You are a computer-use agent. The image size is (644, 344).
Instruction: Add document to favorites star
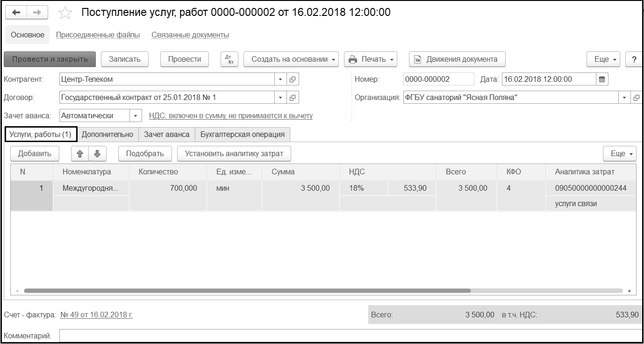(65, 13)
